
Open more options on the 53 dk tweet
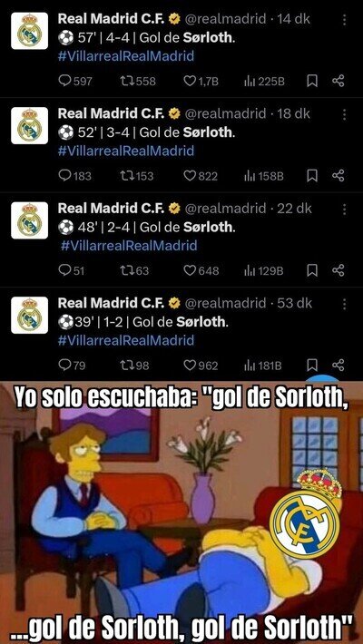pyautogui.click(x=344, y=305)
